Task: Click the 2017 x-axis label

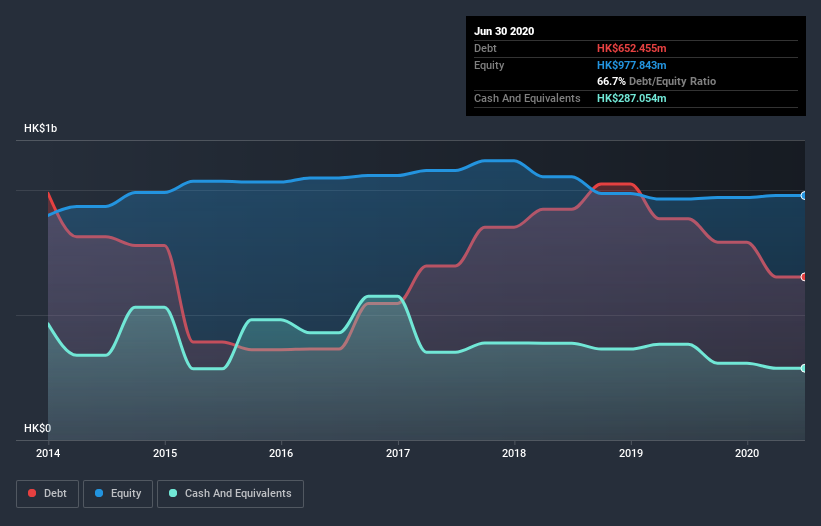Action: point(398,453)
